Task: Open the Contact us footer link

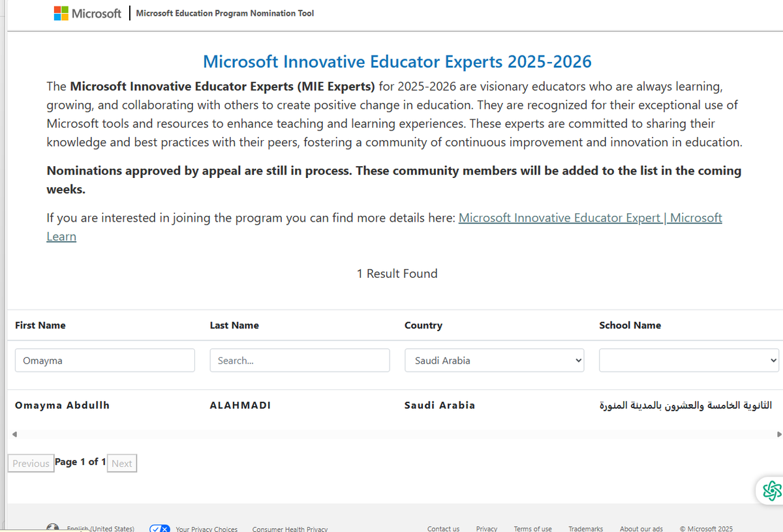Action: (x=443, y=529)
